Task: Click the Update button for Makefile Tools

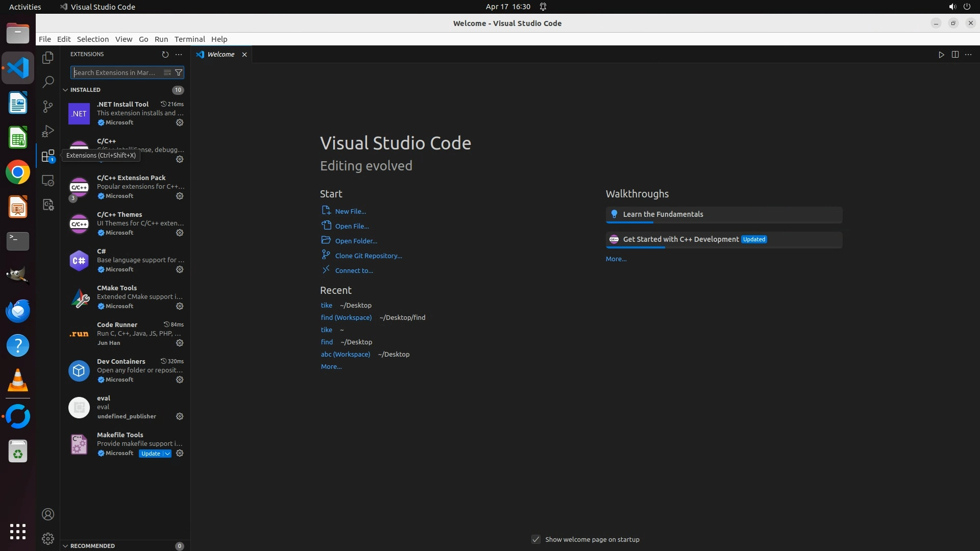Action: pyautogui.click(x=151, y=454)
